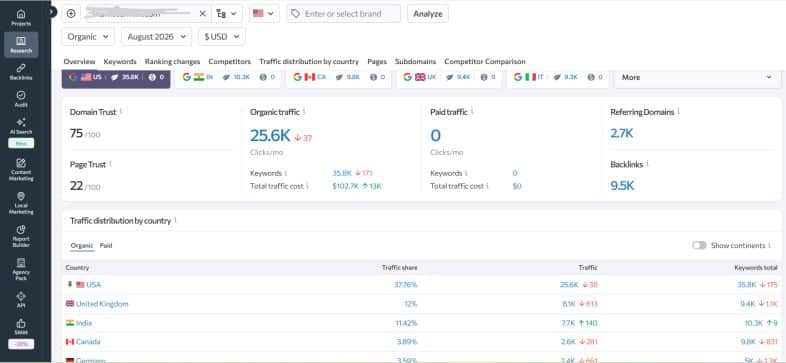Switch table to Paid sub-tab

point(106,246)
